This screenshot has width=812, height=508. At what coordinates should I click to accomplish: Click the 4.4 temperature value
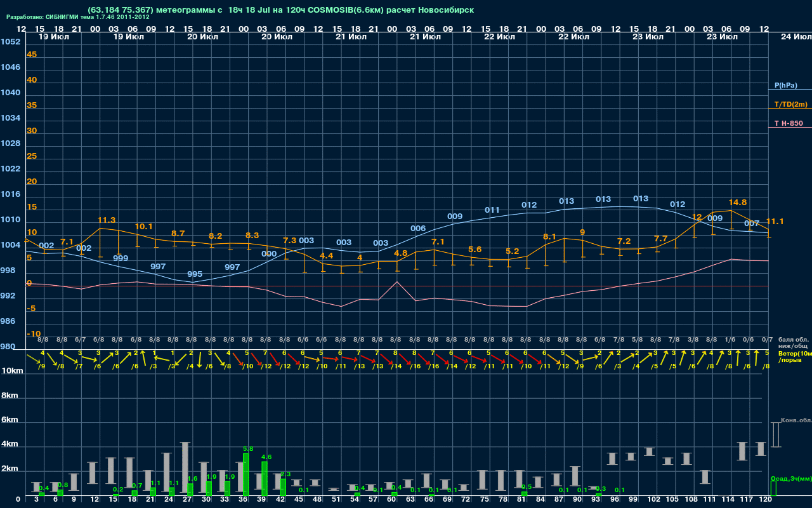coord(326,255)
